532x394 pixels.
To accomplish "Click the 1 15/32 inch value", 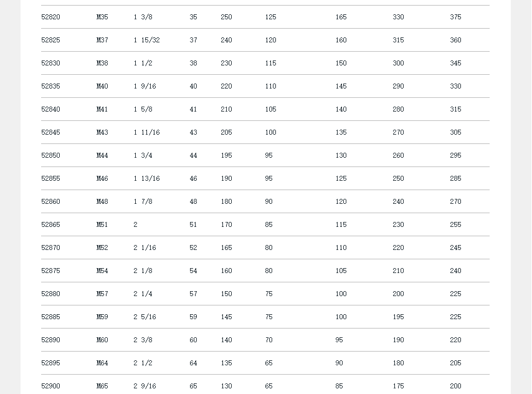I will 146,41.
